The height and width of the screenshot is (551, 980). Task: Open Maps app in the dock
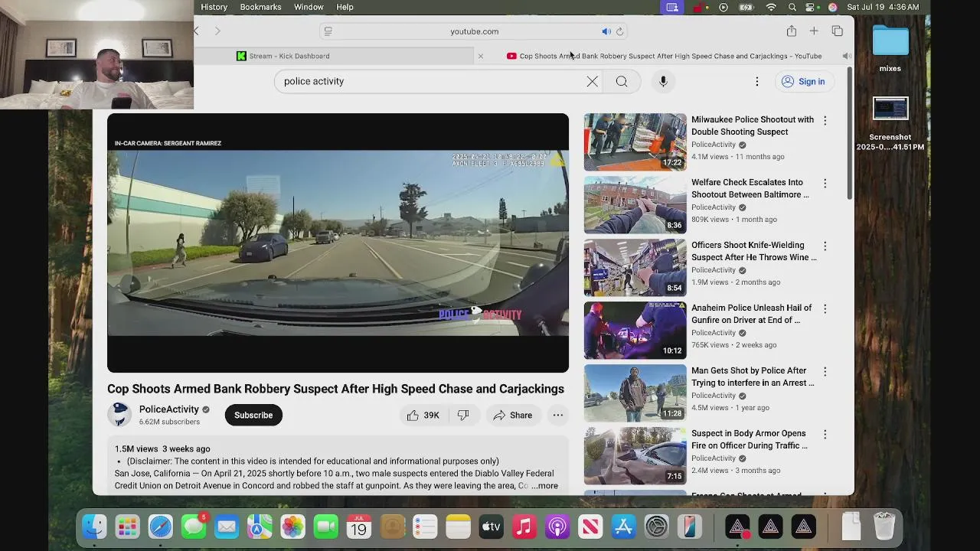coord(260,527)
